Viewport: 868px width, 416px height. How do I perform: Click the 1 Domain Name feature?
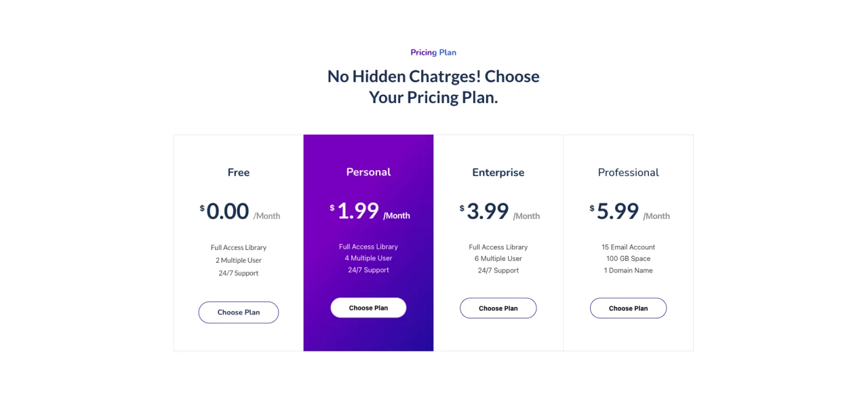click(x=628, y=270)
